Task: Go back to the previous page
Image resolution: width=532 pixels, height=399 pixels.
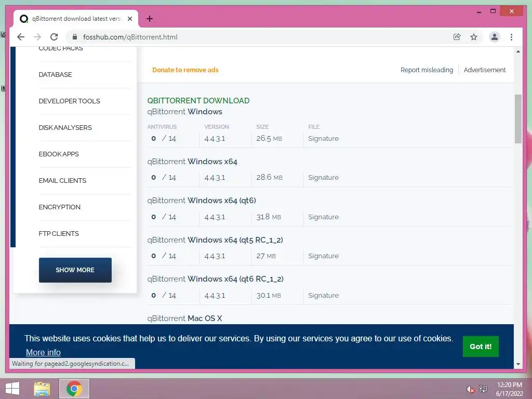Action: coord(21,37)
